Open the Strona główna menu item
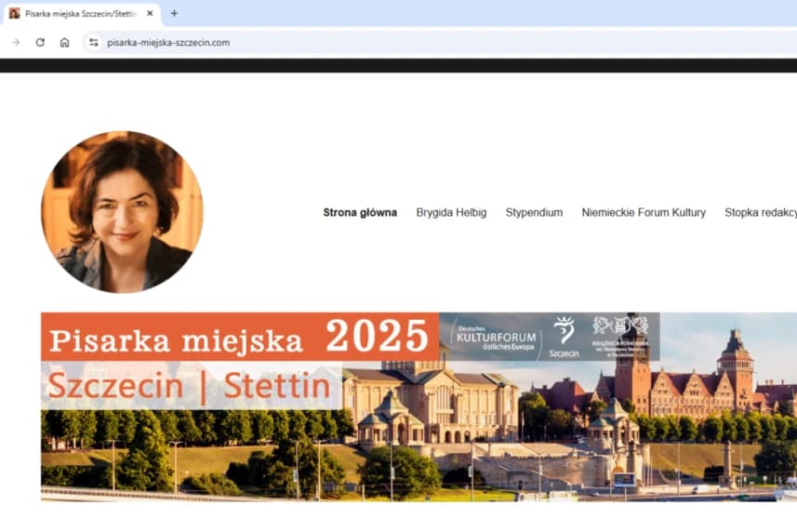Viewport: 797px width, 532px height. [360, 213]
